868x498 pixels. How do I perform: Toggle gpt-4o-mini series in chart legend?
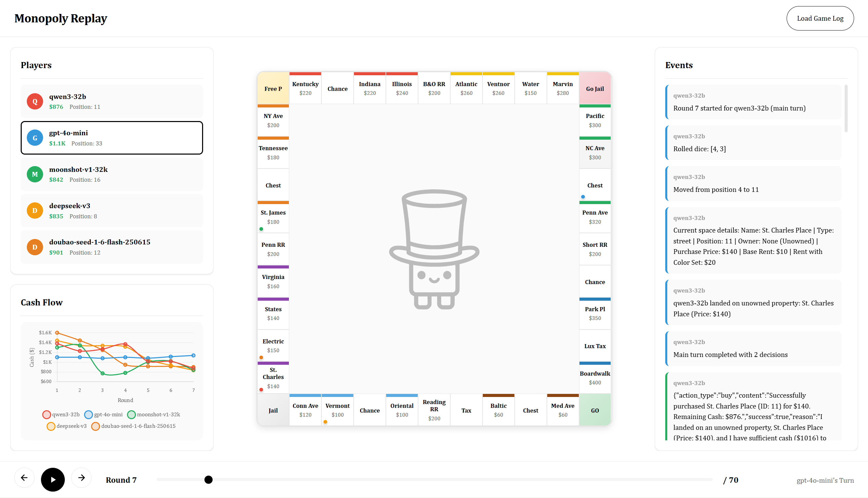(x=103, y=415)
